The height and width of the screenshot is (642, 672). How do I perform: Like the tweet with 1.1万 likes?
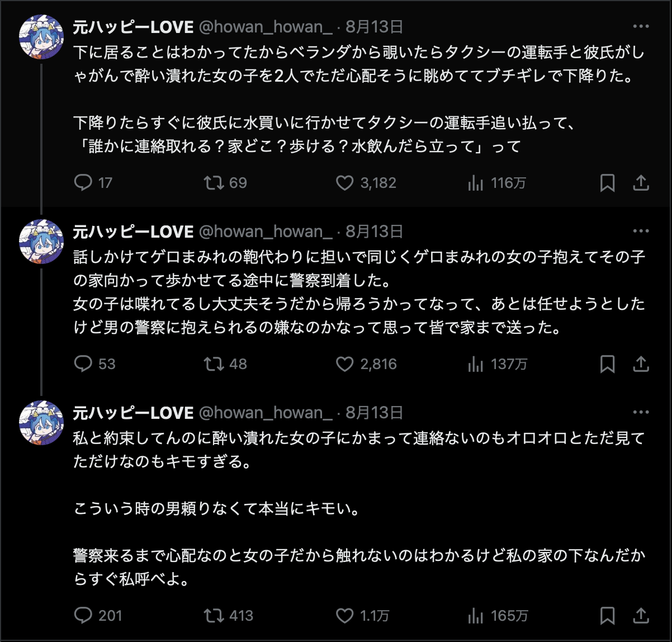[x=345, y=616]
